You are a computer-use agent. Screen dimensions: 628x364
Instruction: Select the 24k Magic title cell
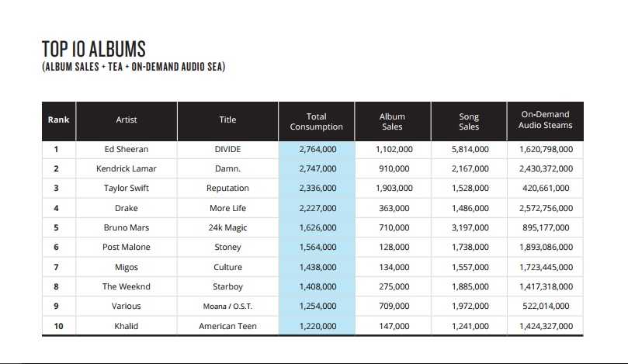point(227,227)
